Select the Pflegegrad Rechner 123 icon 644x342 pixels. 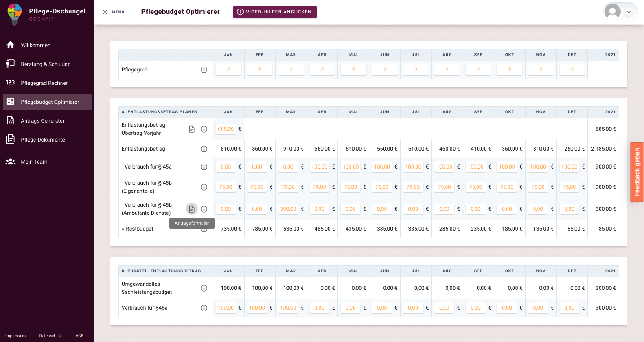click(10, 83)
